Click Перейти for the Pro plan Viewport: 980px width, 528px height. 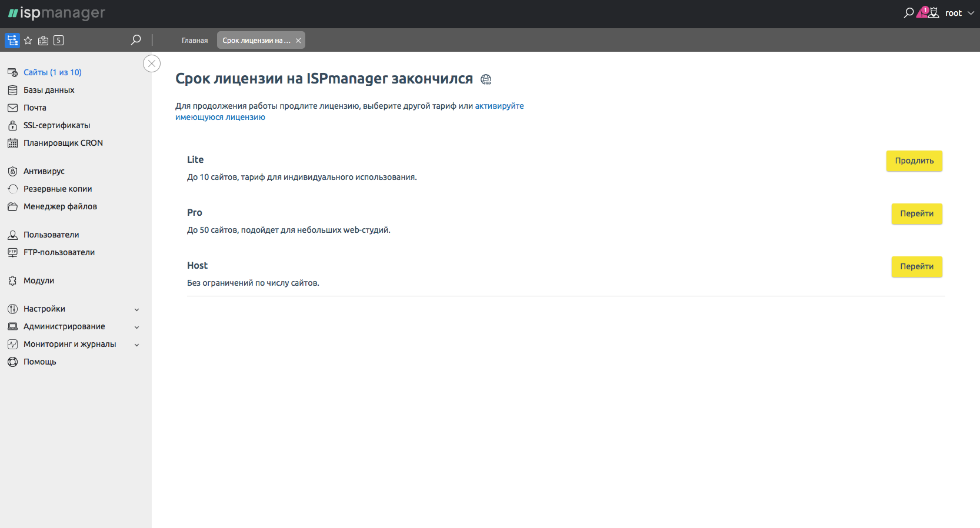pos(916,214)
